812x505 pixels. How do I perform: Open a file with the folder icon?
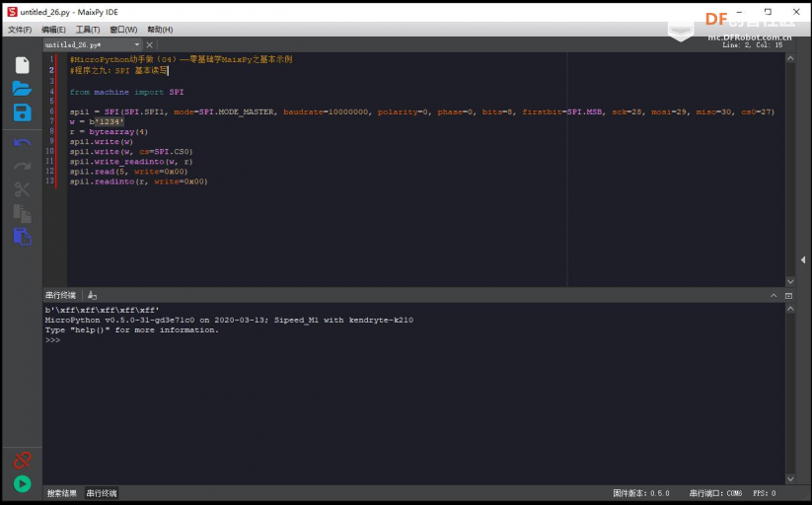[23, 89]
